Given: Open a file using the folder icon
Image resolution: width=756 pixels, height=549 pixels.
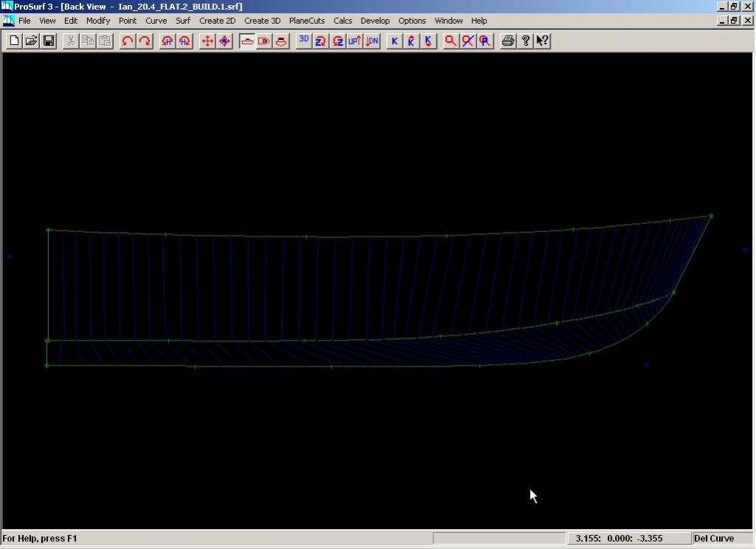Looking at the screenshot, I should [x=31, y=41].
